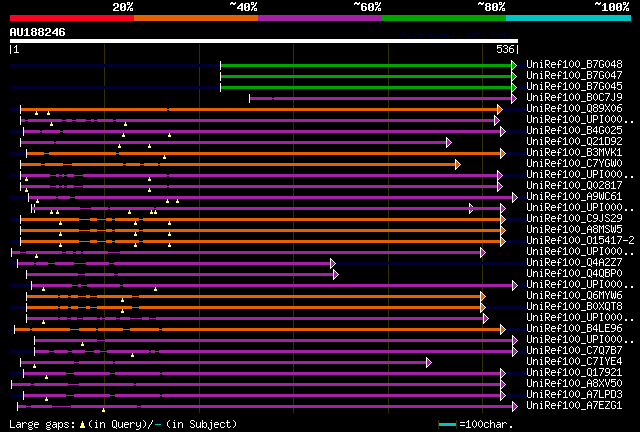640x432 pixels.
Task: Click the orange B4LE96 alignment bar
Action: click(258, 330)
